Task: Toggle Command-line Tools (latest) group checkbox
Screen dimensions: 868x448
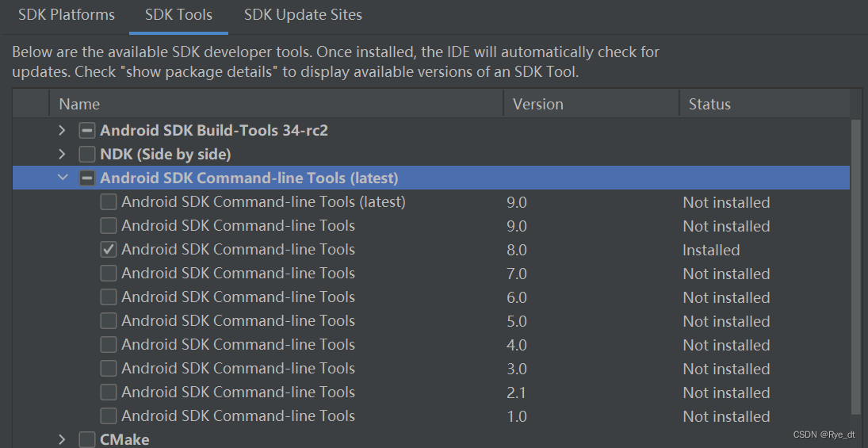Action: coord(87,178)
